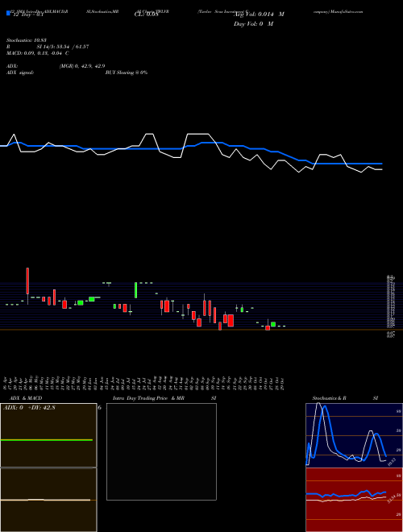
Task: Click the 'MACD: 0.09, 0.13, -0.04 C' line
Action: click(38, 53)
